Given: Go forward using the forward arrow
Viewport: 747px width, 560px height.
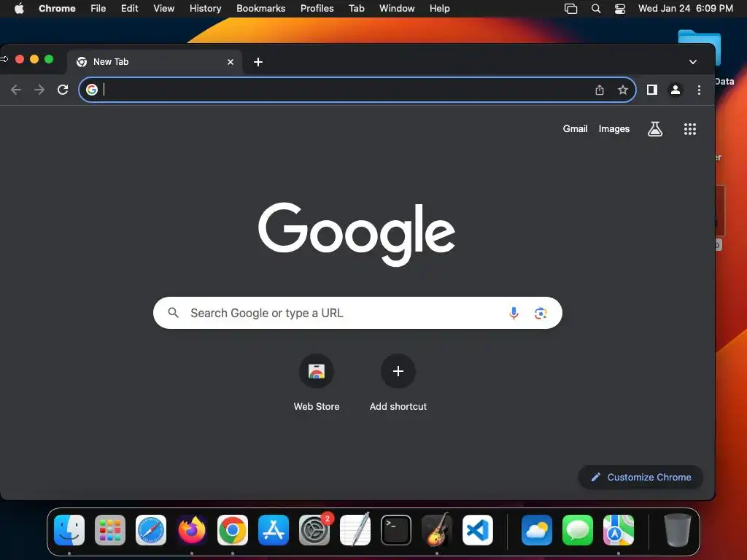Looking at the screenshot, I should [39, 90].
